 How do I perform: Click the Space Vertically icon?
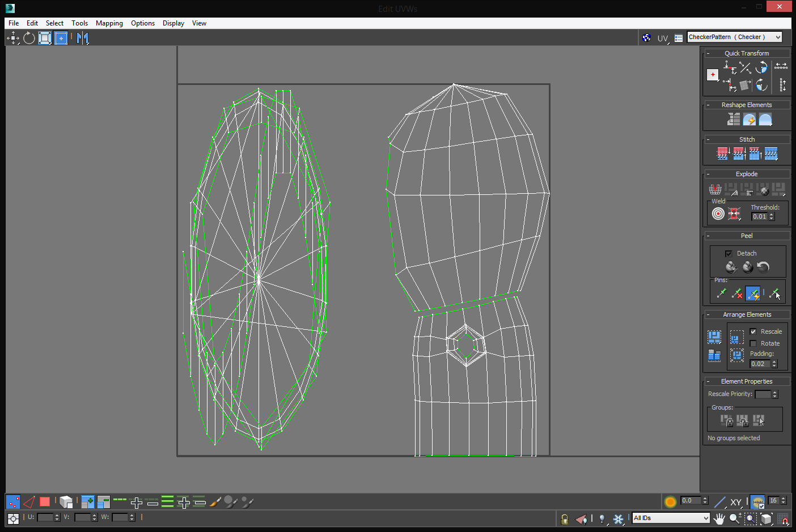coord(782,85)
